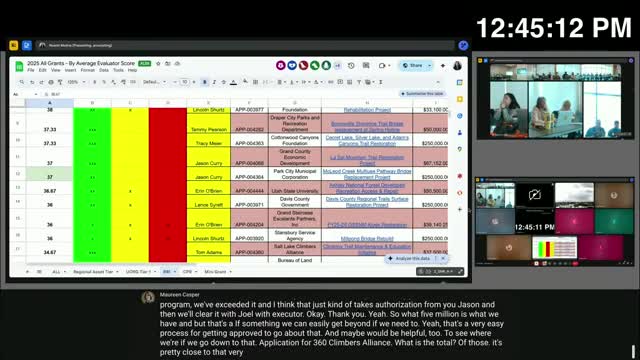Star the 2025 All Grants spreadsheet
Viewport: 640px width, 360px height.
(x=158, y=64)
